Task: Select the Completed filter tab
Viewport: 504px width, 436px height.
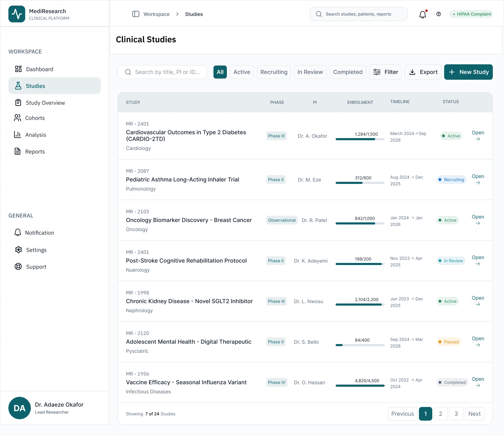Action: click(x=348, y=72)
